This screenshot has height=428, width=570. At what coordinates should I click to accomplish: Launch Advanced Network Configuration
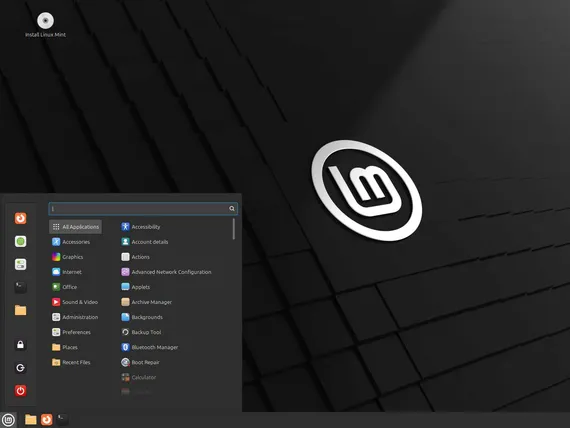(166, 272)
